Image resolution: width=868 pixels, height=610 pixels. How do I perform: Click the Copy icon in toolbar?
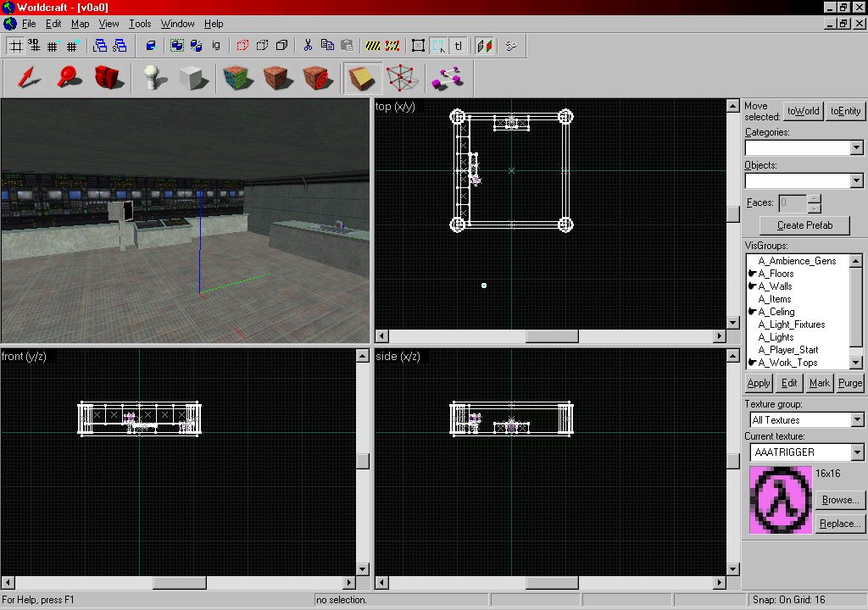pos(327,46)
